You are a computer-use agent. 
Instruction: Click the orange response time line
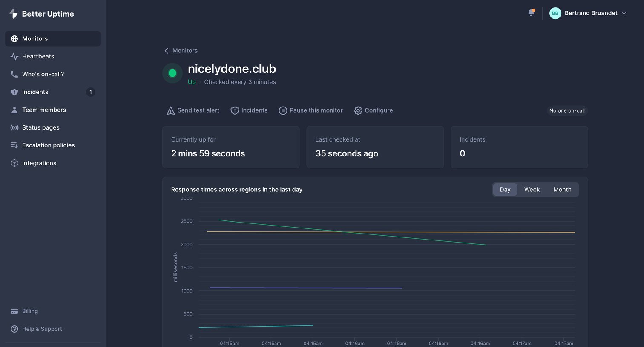[x=391, y=232]
